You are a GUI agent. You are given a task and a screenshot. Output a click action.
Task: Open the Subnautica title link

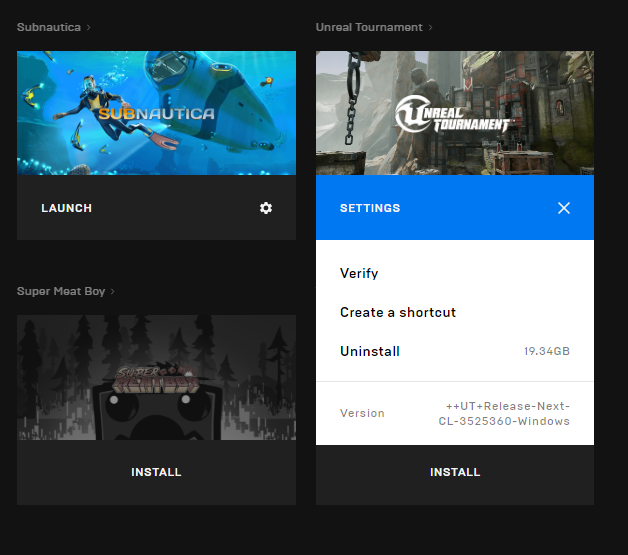pyautogui.click(x=49, y=27)
